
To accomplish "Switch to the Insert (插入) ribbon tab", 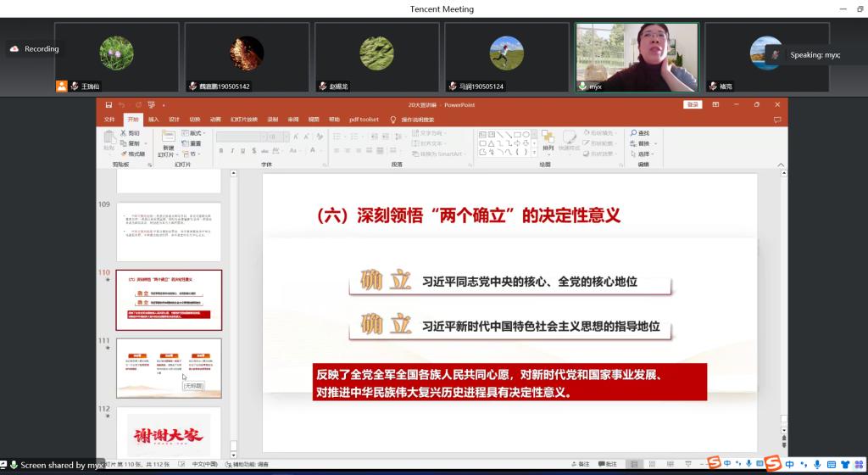I will pos(153,120).
